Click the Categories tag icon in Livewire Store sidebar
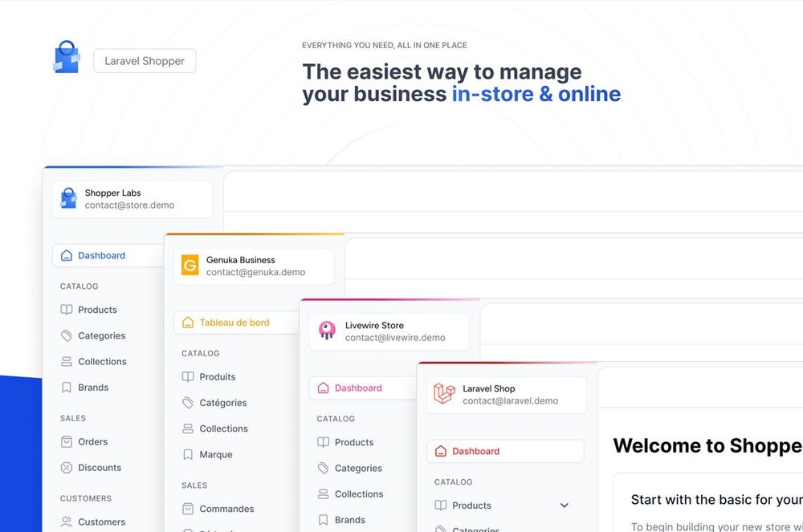The image size is (803, 532). tap(323, 468)
